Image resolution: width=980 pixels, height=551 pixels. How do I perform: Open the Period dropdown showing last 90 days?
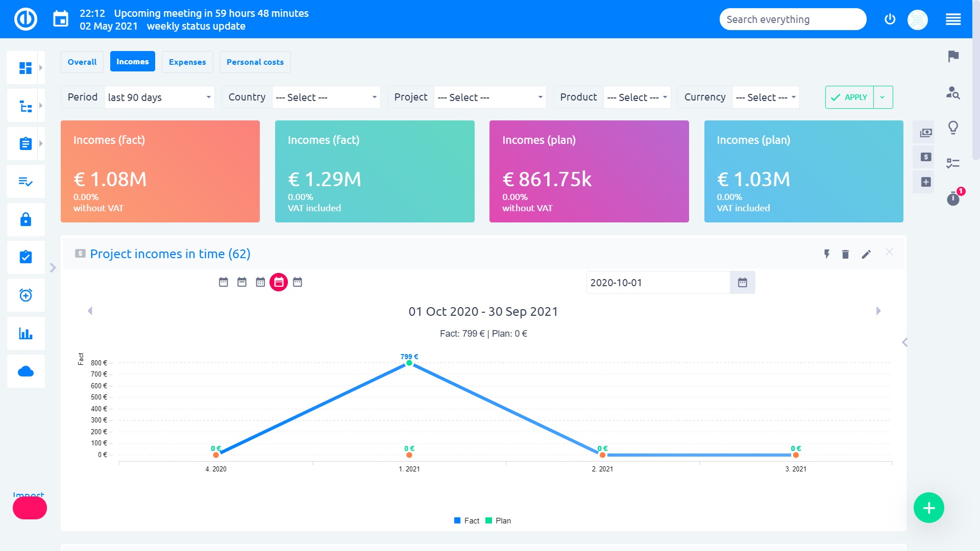click(x=159, y=97)
